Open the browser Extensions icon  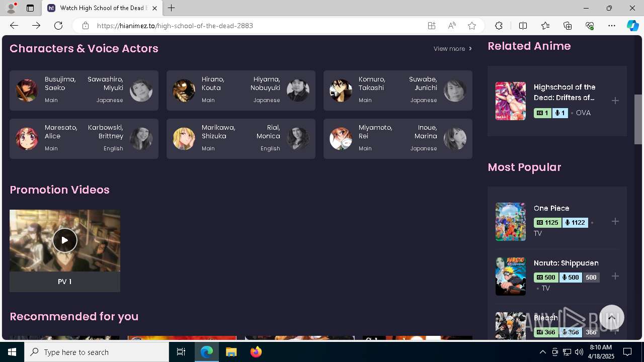click(499, 26)
